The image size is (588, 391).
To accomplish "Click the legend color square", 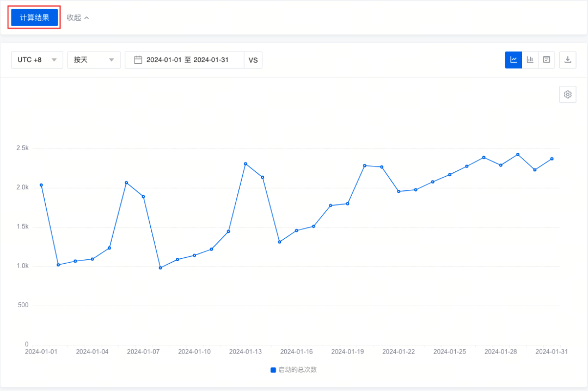I will click(x=273, y=370).
